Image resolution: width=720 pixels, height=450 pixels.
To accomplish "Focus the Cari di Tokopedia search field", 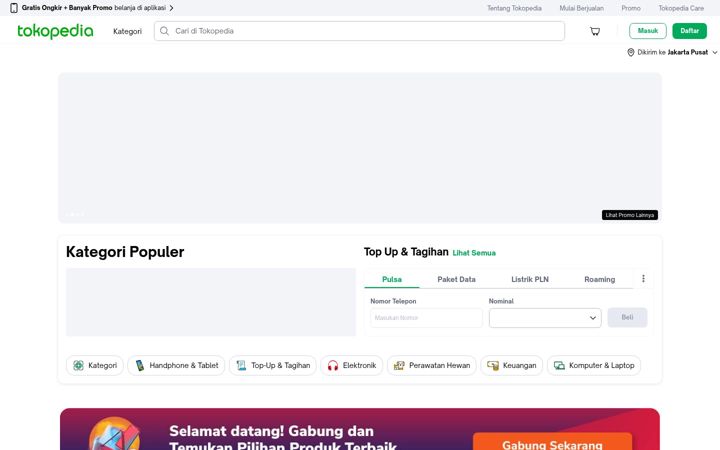I will (360, 31).
